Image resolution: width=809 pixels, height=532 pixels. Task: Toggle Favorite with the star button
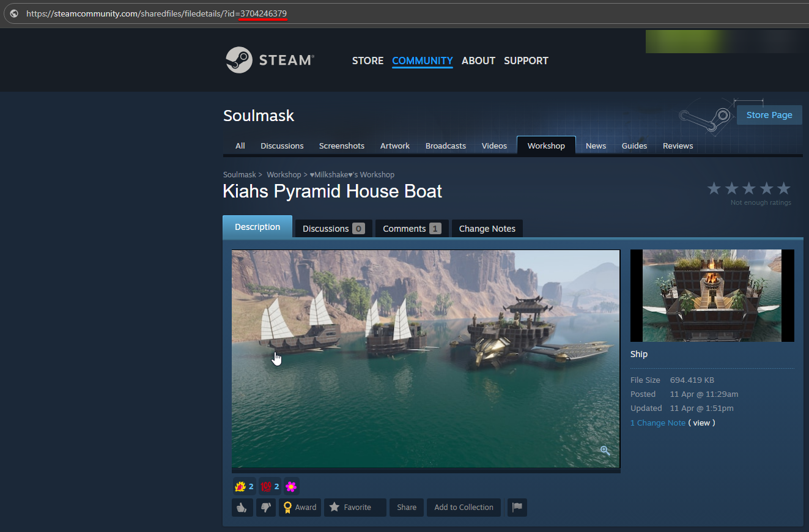(x=355, y=508)
